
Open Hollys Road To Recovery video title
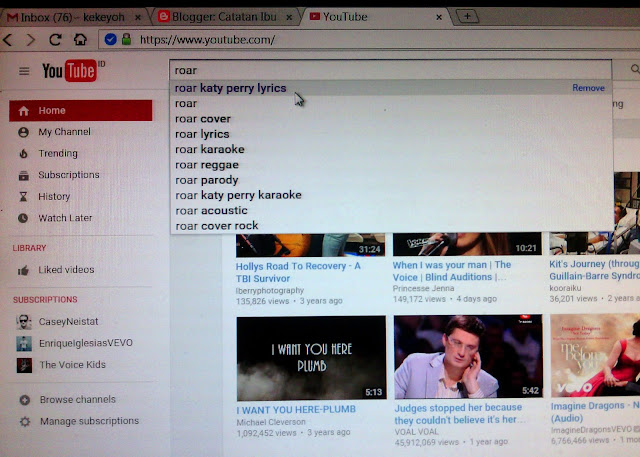click(298, 272)
